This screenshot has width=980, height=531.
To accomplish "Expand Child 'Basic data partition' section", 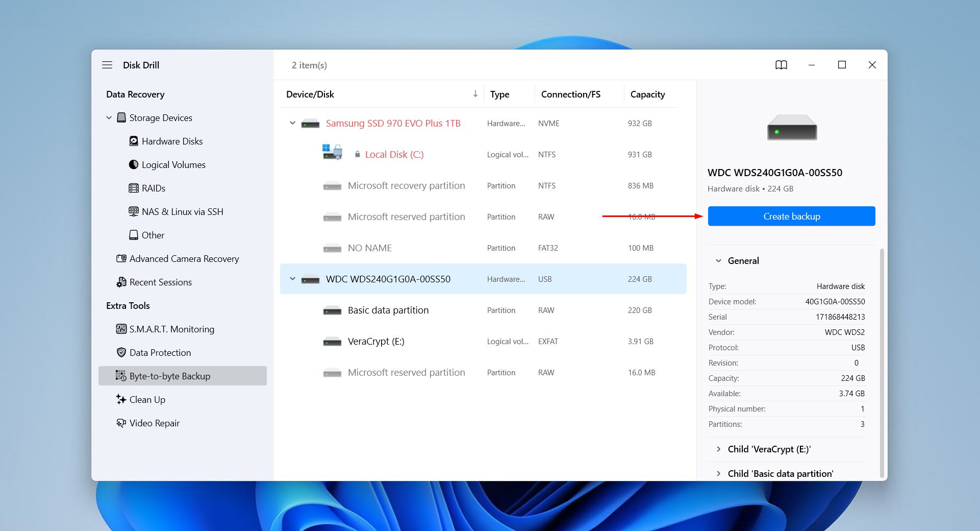I will pyautogui.click(x=718, y=473).
